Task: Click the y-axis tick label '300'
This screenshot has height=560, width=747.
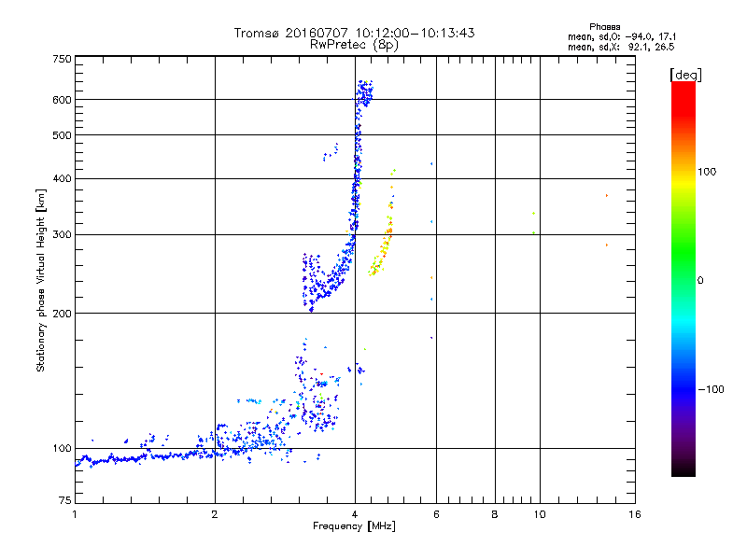Action: pyautogui.click(x=62, y=235)
